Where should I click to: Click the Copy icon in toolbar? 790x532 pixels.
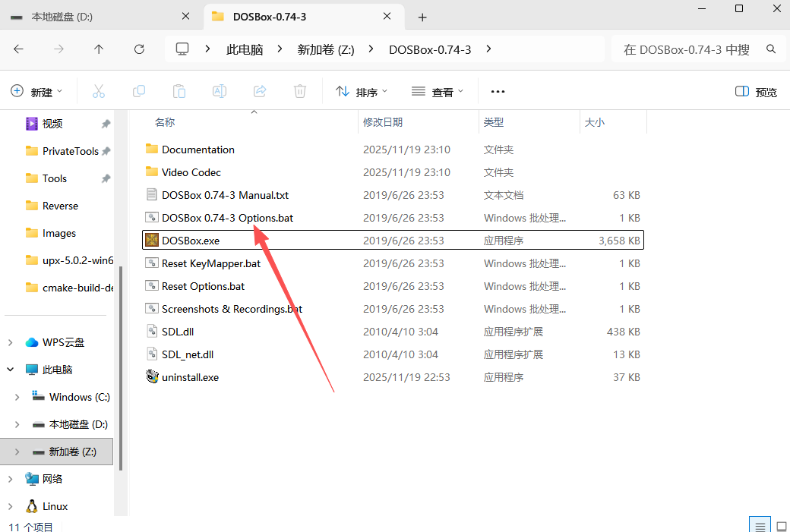coord(139,91)
